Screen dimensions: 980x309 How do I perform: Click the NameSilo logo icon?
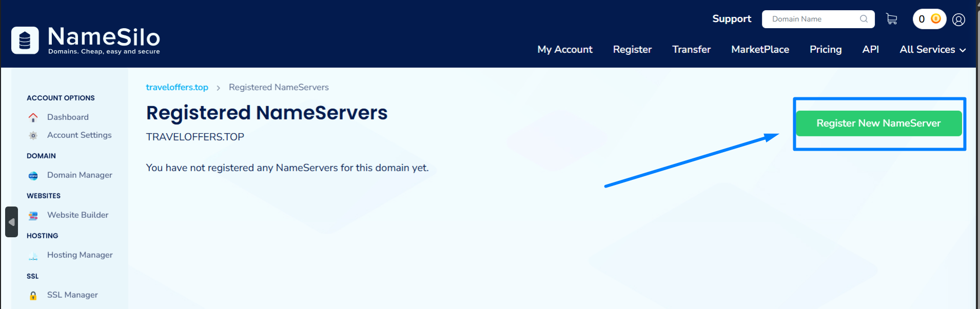(x=25, y=40)
